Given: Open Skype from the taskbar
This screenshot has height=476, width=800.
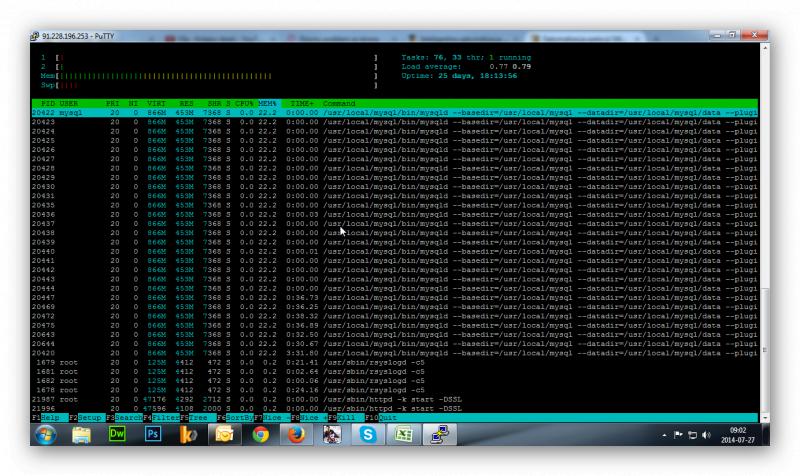Looking at the screenshot, I should [x=368, y=435].
